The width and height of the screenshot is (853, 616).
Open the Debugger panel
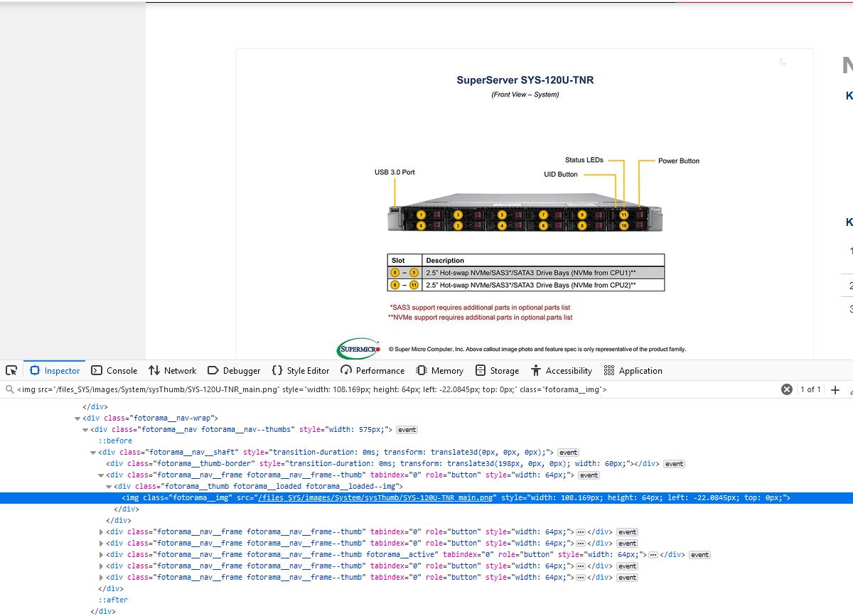point(234,370)
